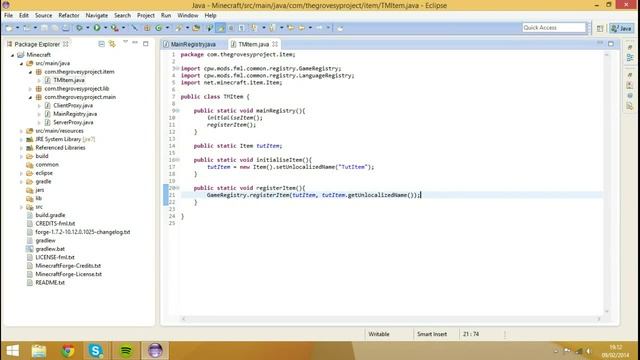Image resolution: width=640 pixels, height=360 pixels.
Task: Start Debug with the bug icon
Action: coord(79,28)
